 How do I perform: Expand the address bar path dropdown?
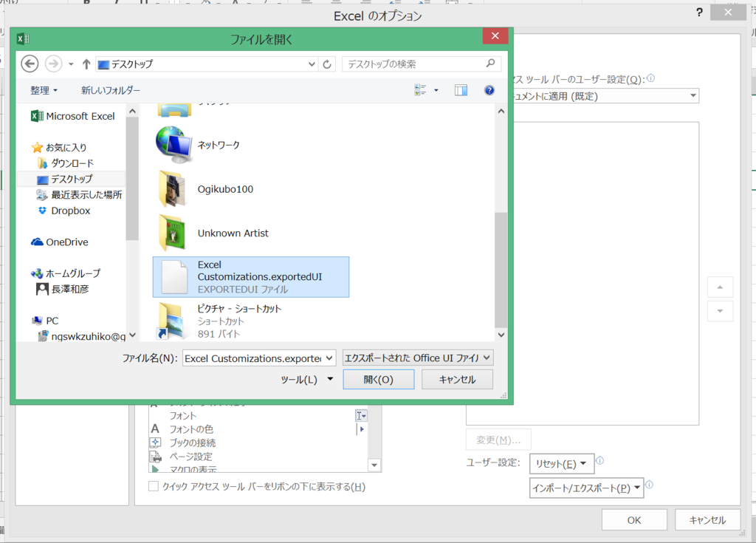pos(312,64)
